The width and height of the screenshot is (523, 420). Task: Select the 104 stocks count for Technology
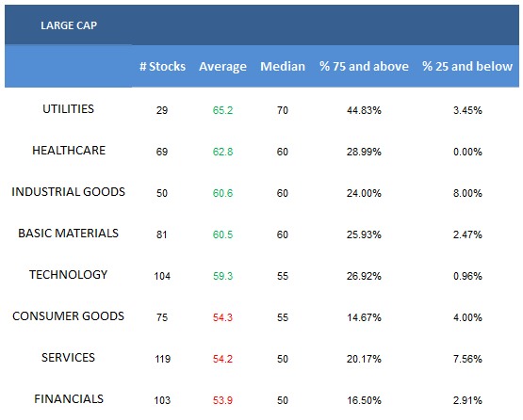(x=162, y=276)
